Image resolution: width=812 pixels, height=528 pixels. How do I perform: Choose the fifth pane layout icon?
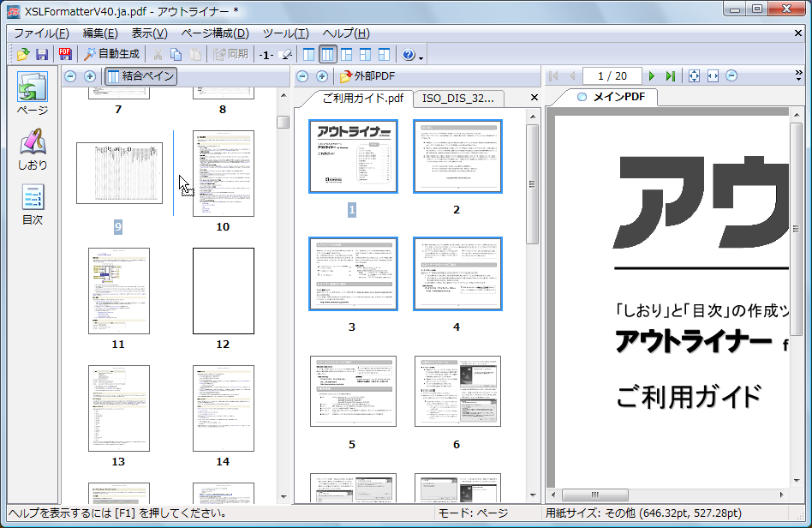pyautogui.click(x=384, y=54)
